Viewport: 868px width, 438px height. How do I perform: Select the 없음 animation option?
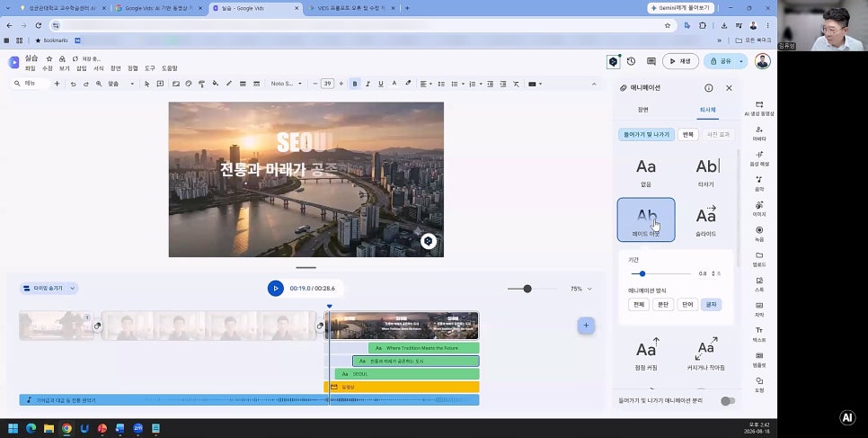tap(645, 173)
